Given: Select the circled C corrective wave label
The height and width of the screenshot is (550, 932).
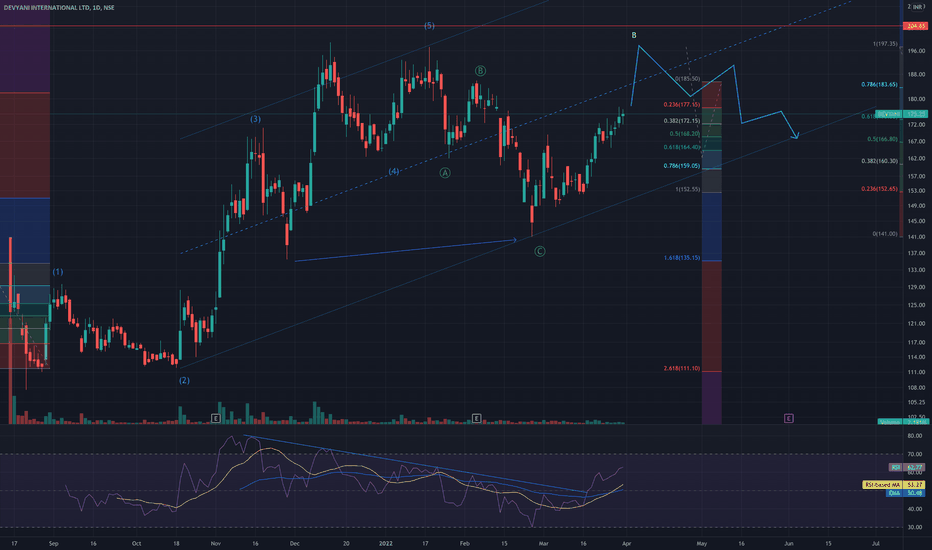Looking at the screenshot, I should (x=540, y=252).
